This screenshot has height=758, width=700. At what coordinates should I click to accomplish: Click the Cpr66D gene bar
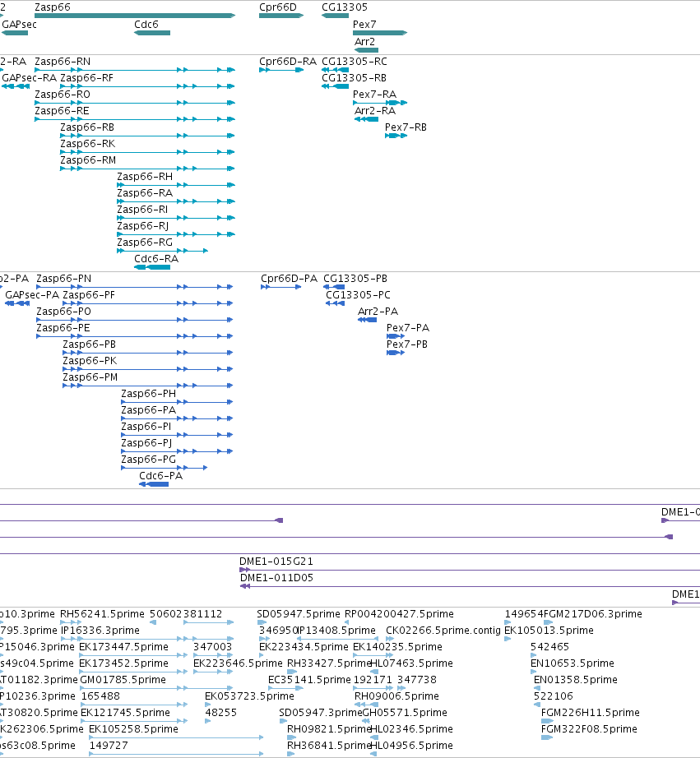[281, 16]
